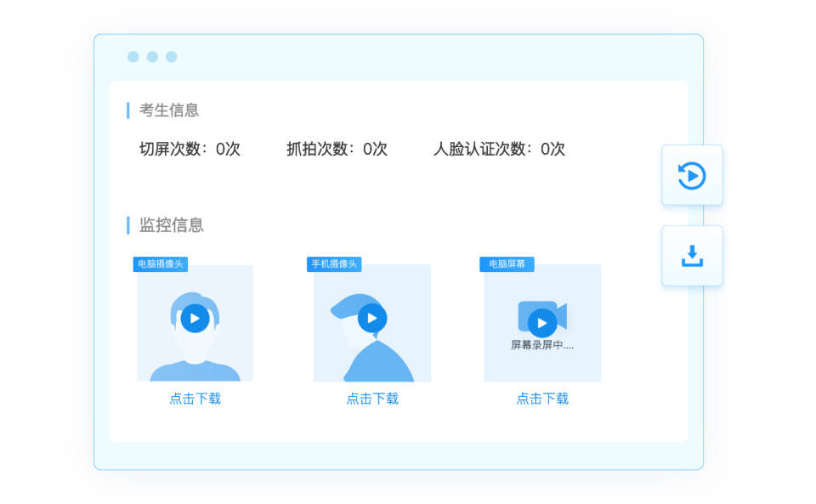Click the 抓拍次数：0次 text
The image size is (816, 504).
tap(337, 150)
